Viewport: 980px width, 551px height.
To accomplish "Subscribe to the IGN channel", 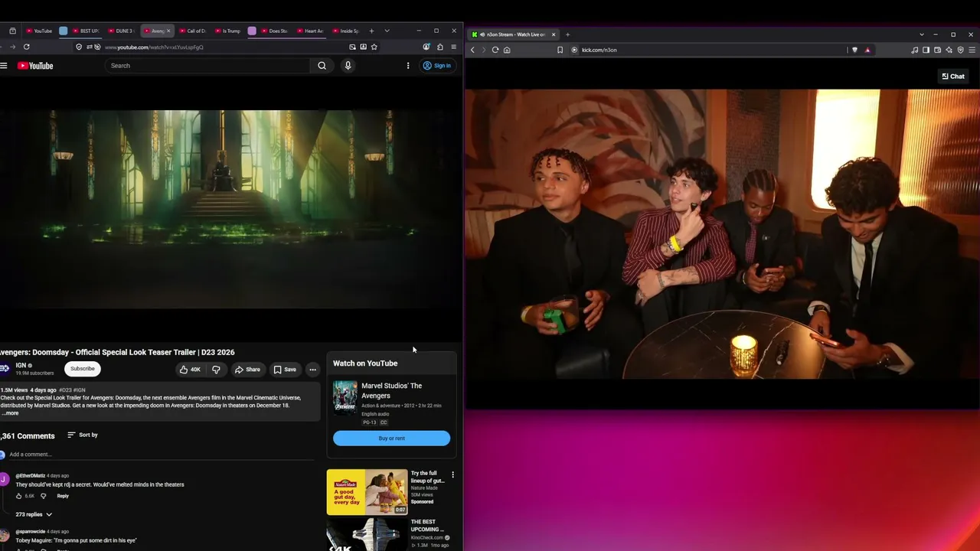I will [x=83, y=369].
